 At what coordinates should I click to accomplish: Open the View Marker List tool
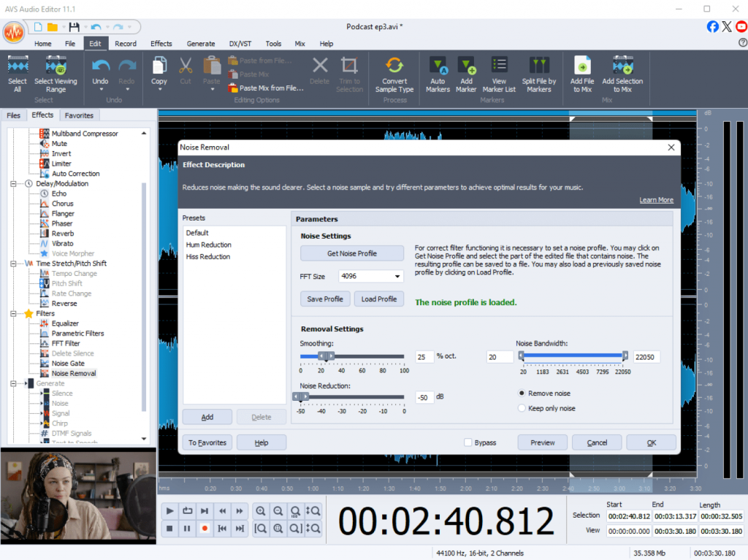pos(499,66)
